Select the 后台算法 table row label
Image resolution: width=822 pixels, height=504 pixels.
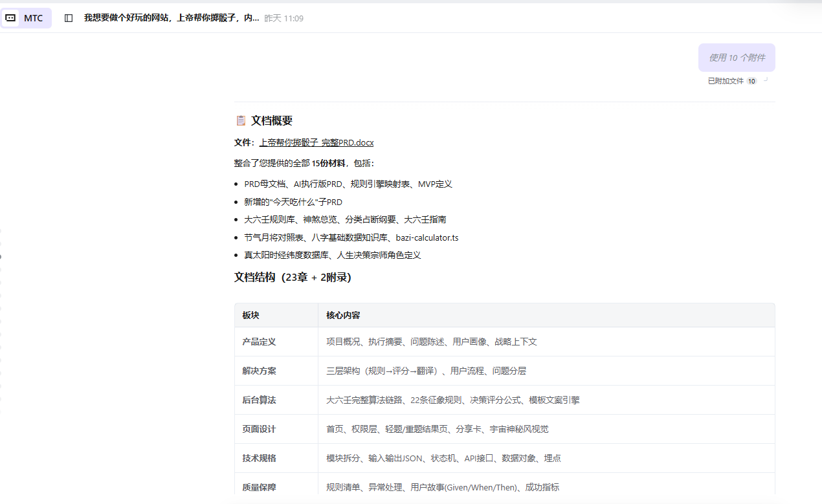[x=259, y=400]
